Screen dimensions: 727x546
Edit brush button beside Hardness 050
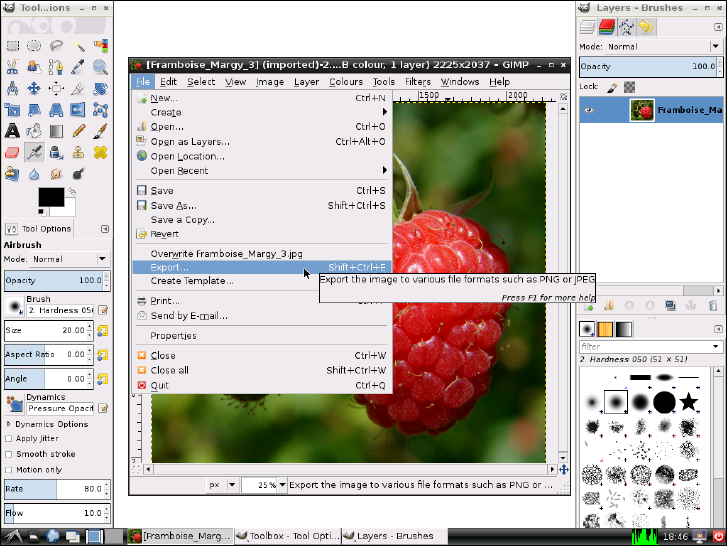(103, 310)
